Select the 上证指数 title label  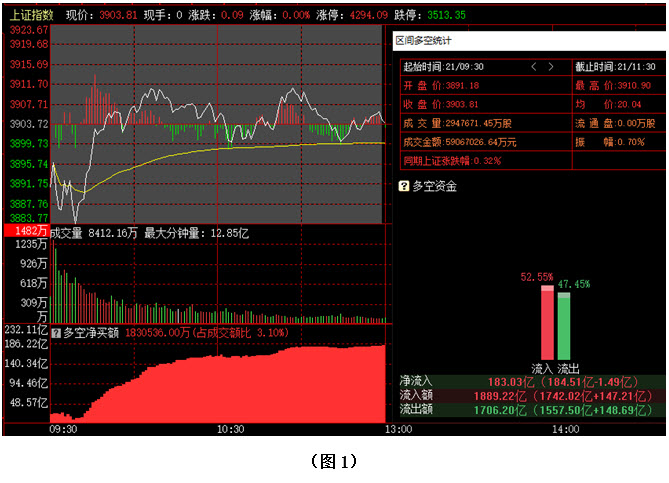(x=31, y=15)
